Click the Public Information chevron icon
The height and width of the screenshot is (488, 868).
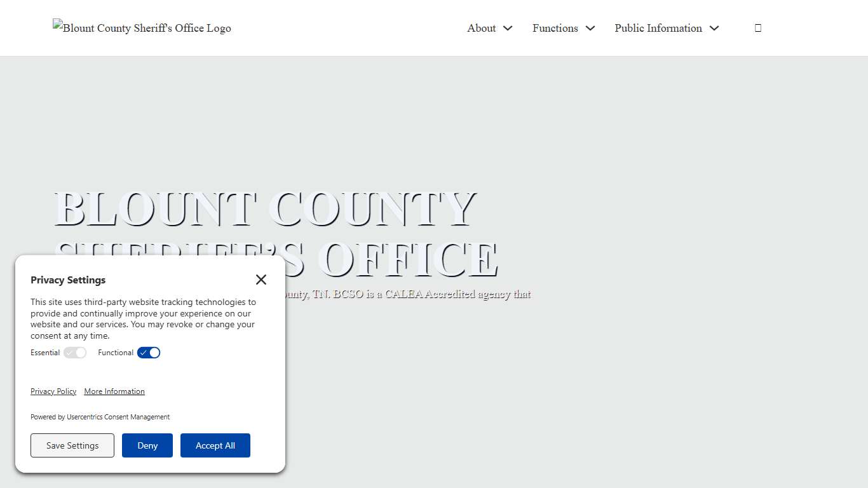tap(715, 28)
